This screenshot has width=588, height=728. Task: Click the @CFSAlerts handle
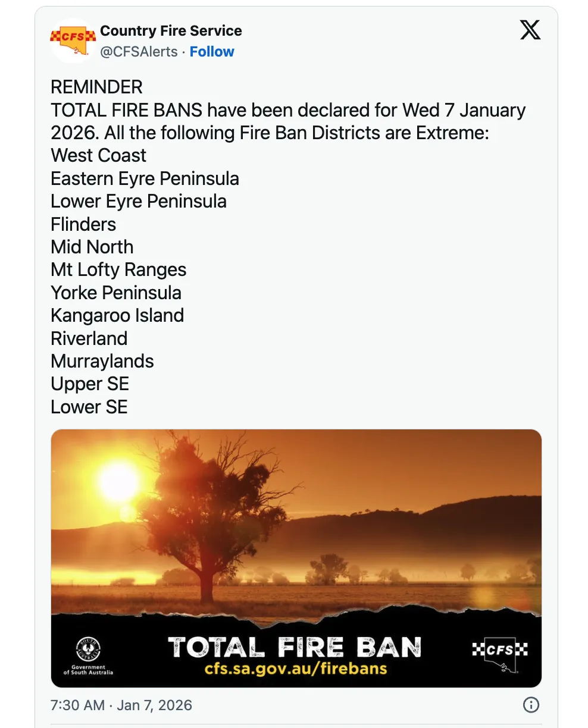click(139, 52)
